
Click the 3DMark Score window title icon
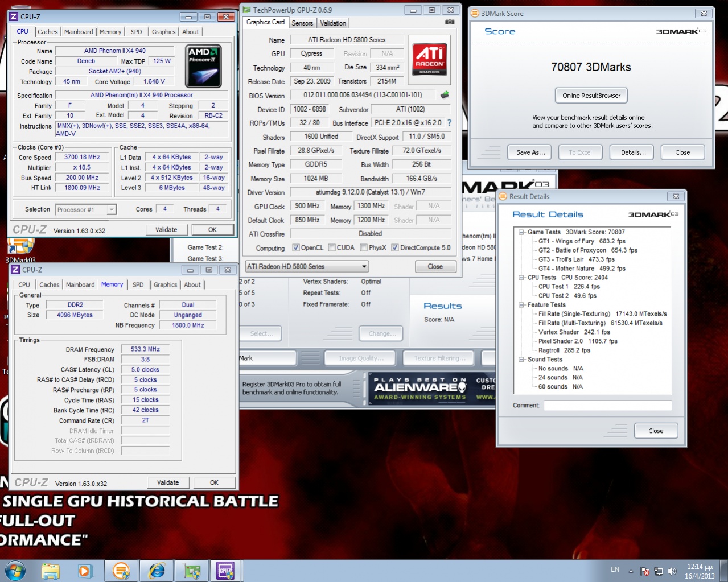pyautogui.click(x=475, y=13)
